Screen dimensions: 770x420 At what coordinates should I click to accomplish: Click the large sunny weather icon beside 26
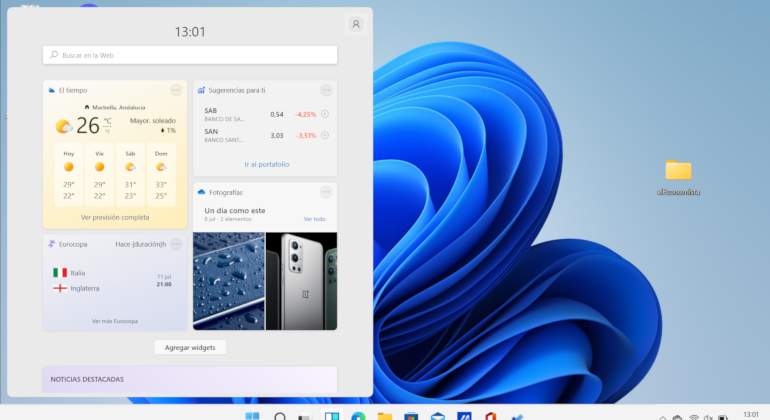[63, 127]
